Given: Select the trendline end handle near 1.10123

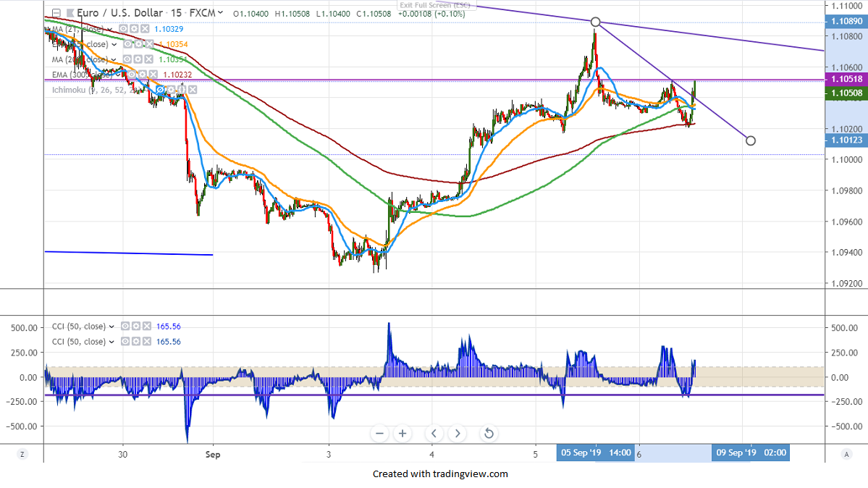Looking at the screenshot, I should pyautogui.click(x=751, y=140).
